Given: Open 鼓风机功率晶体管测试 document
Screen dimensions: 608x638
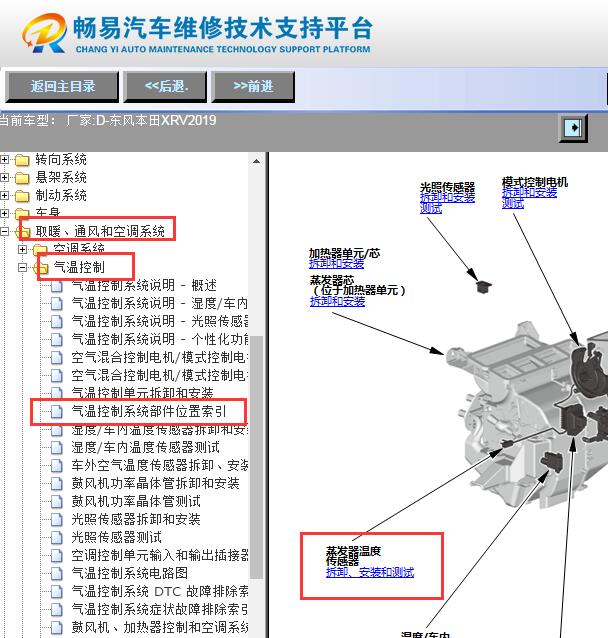Looking at the screenshot, I should click(136, 501).
